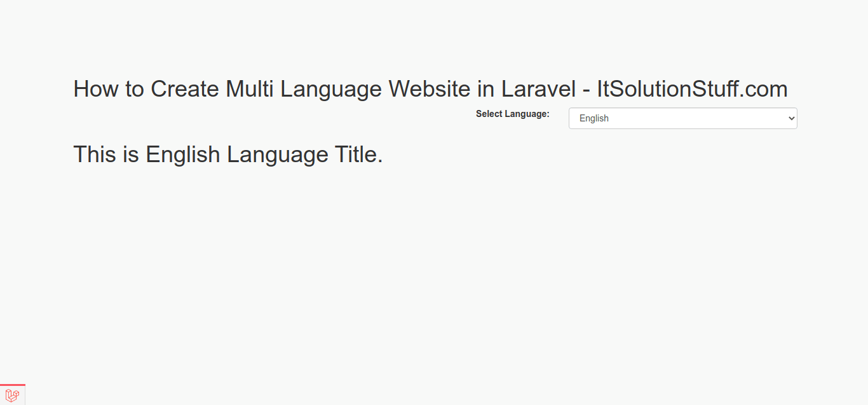Click the word 'English' in the subtitle
This screenshot has height=405, width=868.
(183, 154)
